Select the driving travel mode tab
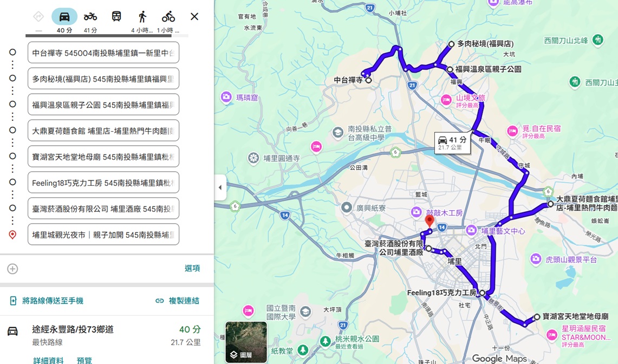Viewport: 618px width, 364px height. (64, 17)
